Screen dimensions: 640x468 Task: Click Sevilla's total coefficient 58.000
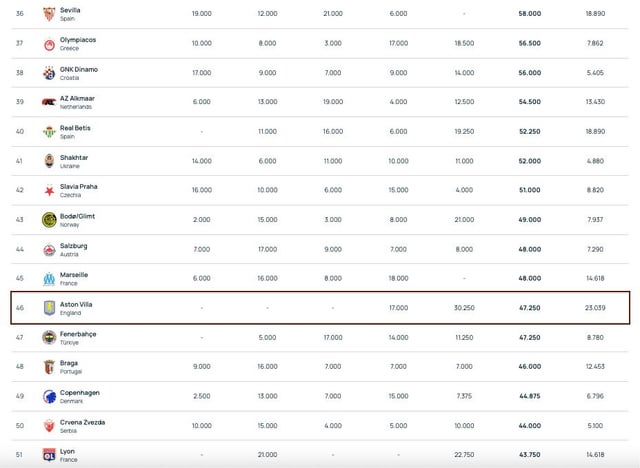pyautogui.click(x=530, y=14)
